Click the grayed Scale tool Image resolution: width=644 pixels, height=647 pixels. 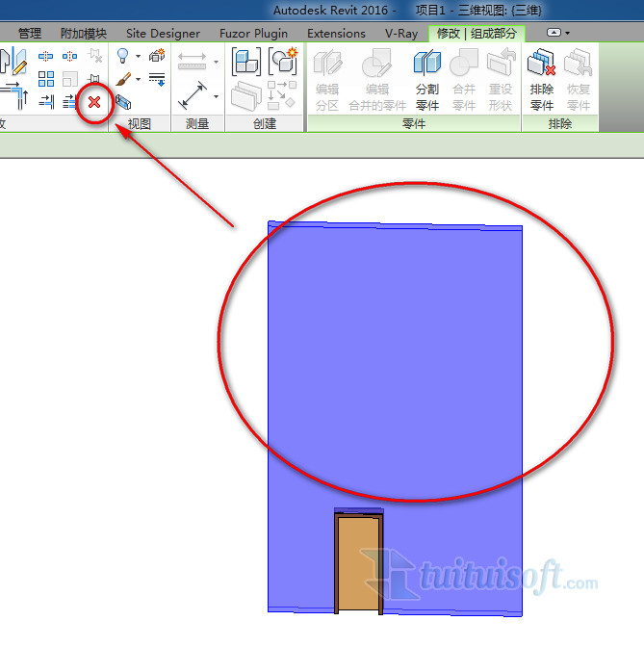pyautogui.click(x=69, y=79)
